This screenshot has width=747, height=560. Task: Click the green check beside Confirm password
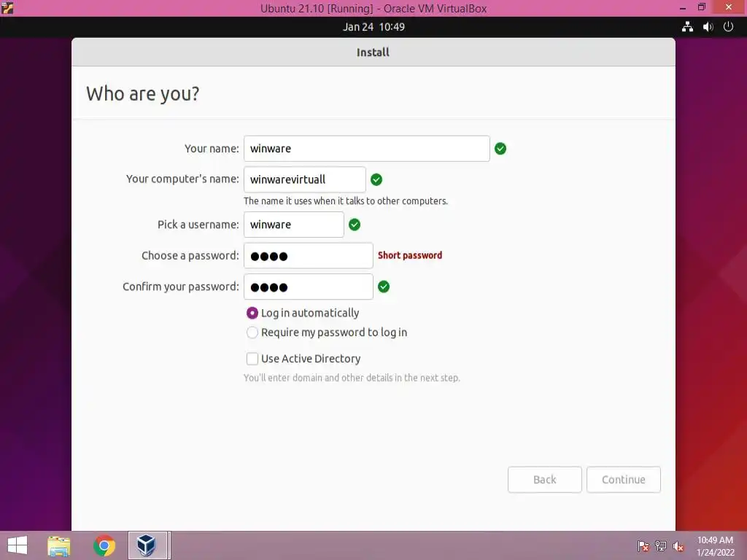tap(384, 287)
